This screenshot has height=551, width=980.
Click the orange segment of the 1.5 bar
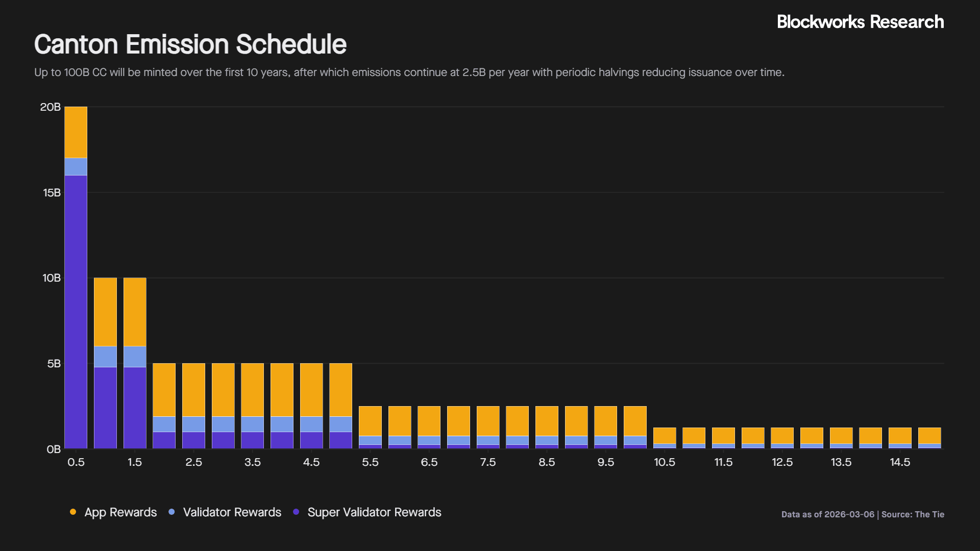135,312
